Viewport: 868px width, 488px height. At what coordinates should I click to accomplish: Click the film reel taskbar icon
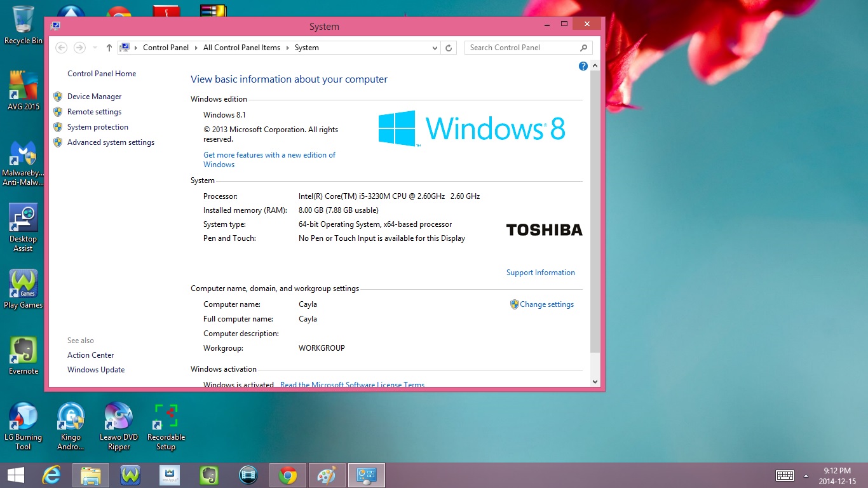pyautogui.click(x=248, y=475)
